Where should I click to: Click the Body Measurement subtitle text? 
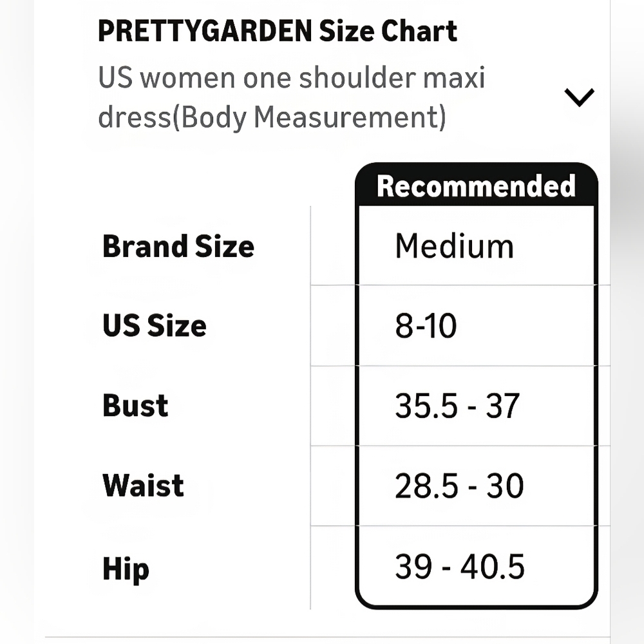tap(309, 117)
